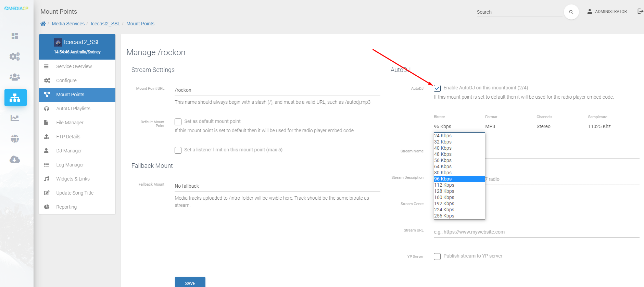Open the users group icon in left rail
Screen dimensions: 644x287
(15, 77)
